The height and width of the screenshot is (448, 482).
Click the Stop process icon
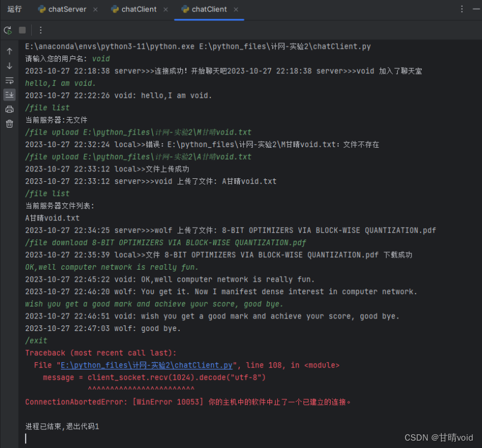pyautogui.click(x=22, y=31)
